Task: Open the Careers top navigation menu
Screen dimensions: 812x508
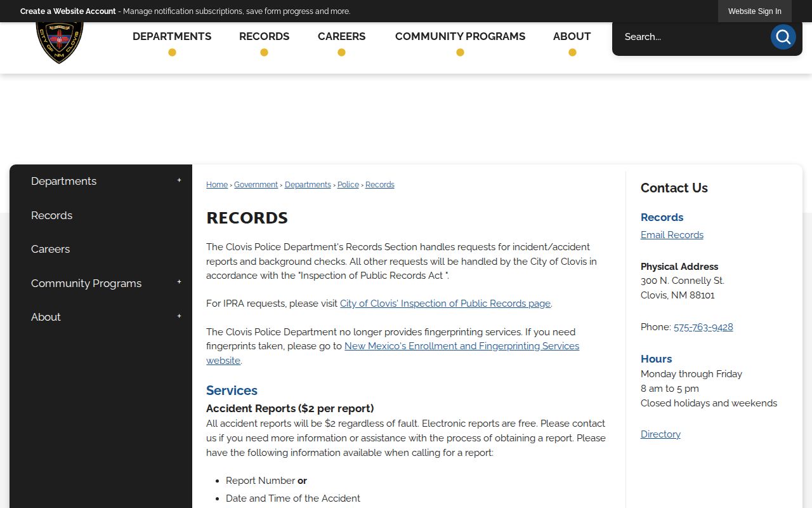Action: click(x=341, y=37)
